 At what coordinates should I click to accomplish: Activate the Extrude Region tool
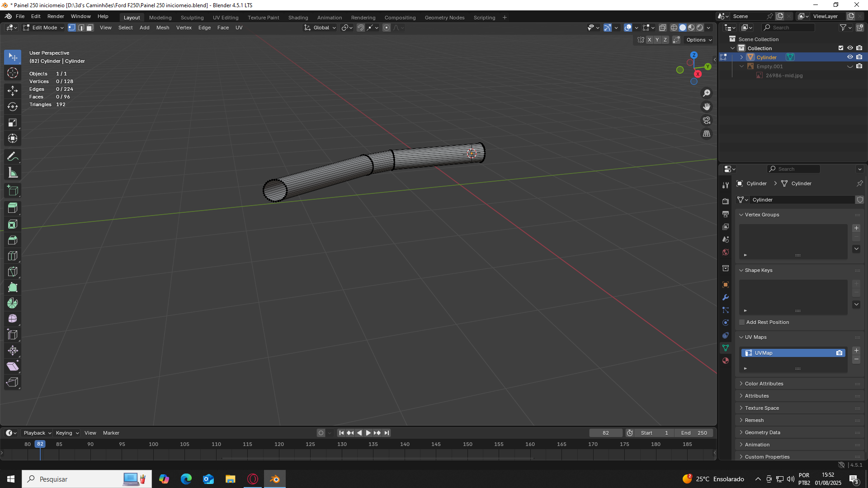pos(13,208)
